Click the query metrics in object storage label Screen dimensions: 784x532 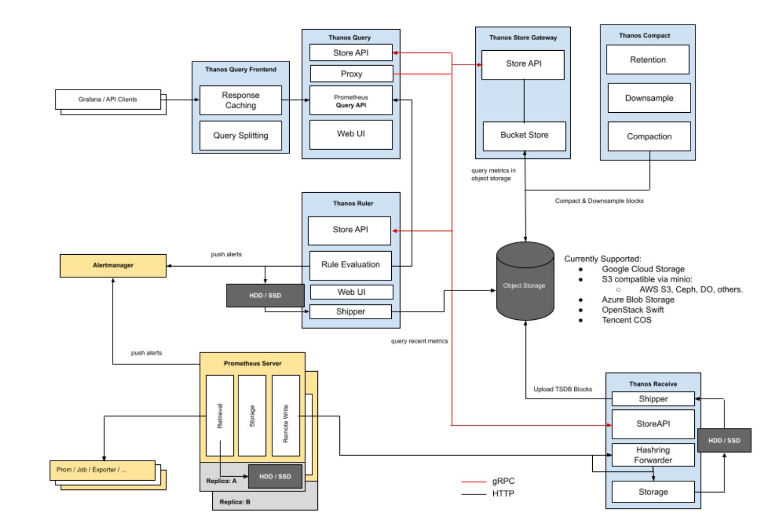pyautogui.click(x=493, y=175)
